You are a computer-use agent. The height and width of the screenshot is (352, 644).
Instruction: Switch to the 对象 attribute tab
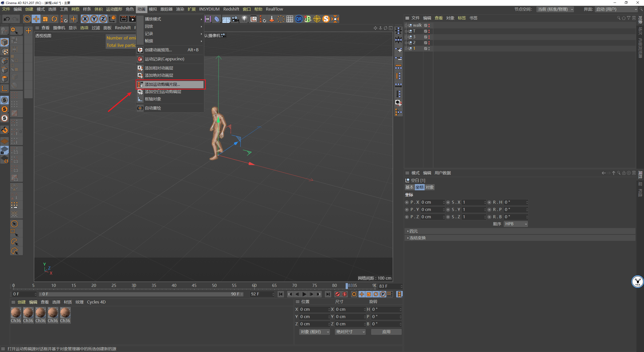click(x=429, y=187)
